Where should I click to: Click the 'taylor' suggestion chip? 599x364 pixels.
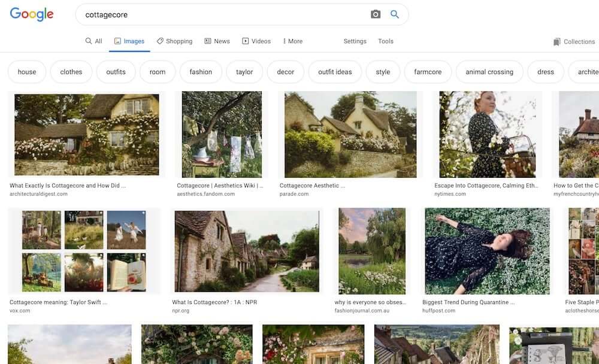click(x=244, y=71)
